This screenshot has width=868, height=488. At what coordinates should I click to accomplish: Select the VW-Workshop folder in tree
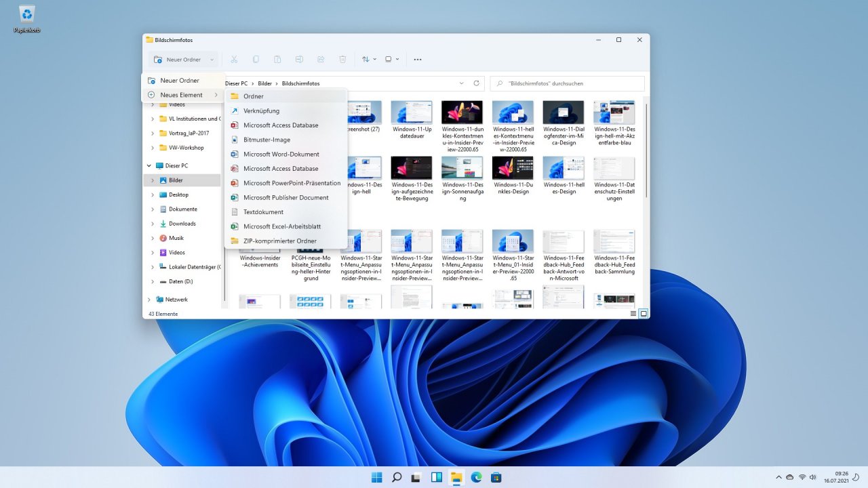tap(182, 148)
